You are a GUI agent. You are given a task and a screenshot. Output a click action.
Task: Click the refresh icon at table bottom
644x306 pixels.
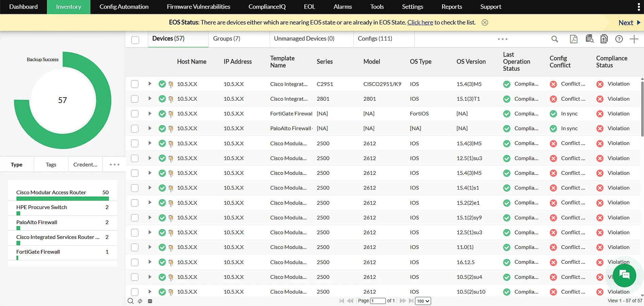coord(140,301)
